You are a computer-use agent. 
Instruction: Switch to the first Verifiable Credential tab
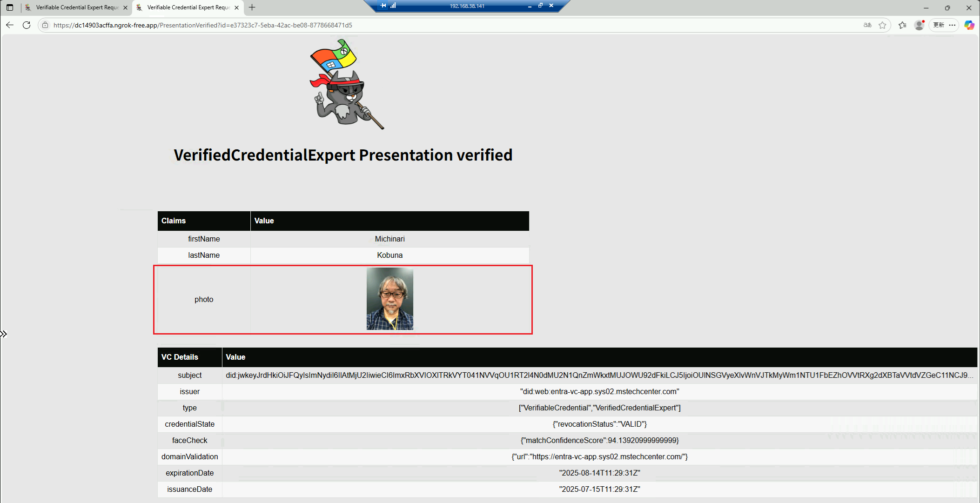pos(77,7)
